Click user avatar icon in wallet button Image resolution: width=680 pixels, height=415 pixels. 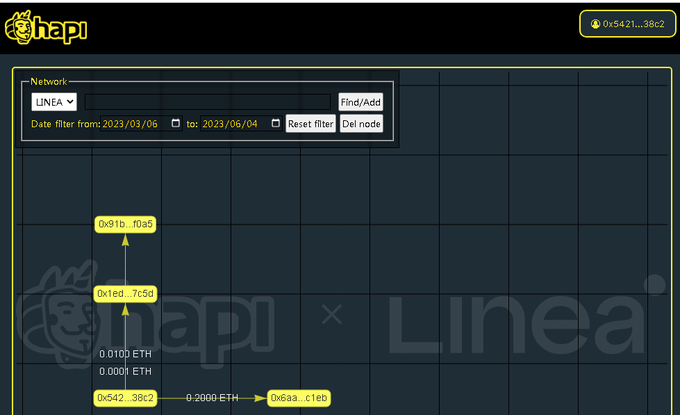click(595, 24)
